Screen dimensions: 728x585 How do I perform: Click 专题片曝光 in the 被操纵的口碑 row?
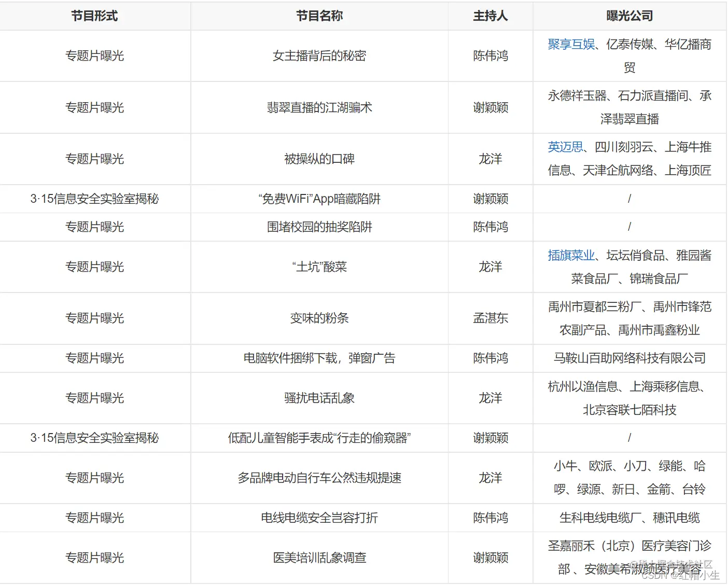[94, 159]
